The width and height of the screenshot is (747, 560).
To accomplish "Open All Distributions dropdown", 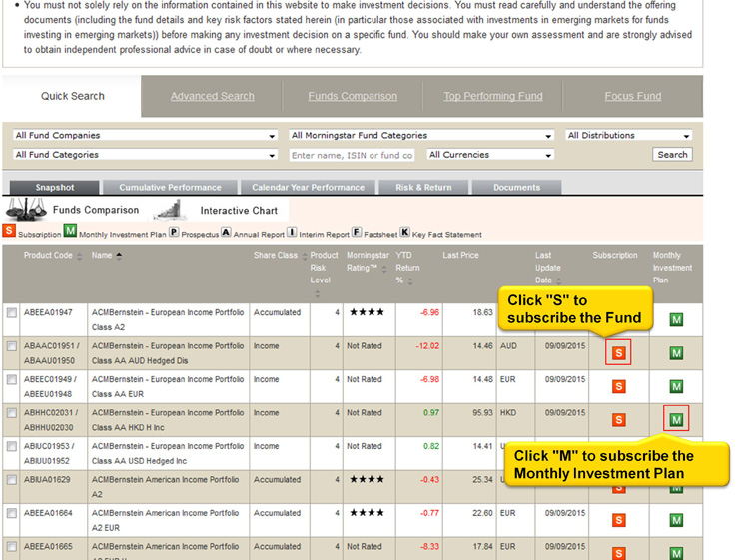I will [x=629, y=135].
